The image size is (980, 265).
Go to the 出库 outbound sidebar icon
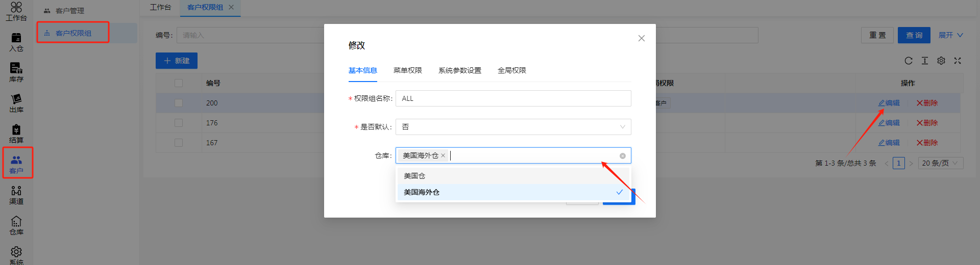16,103
